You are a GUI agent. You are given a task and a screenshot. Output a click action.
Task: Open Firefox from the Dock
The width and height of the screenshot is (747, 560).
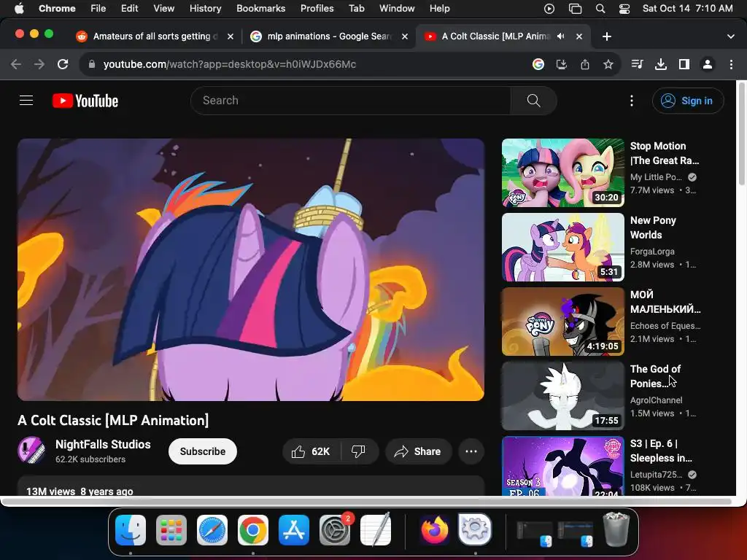pyautogui.click(x=435, y=530)
